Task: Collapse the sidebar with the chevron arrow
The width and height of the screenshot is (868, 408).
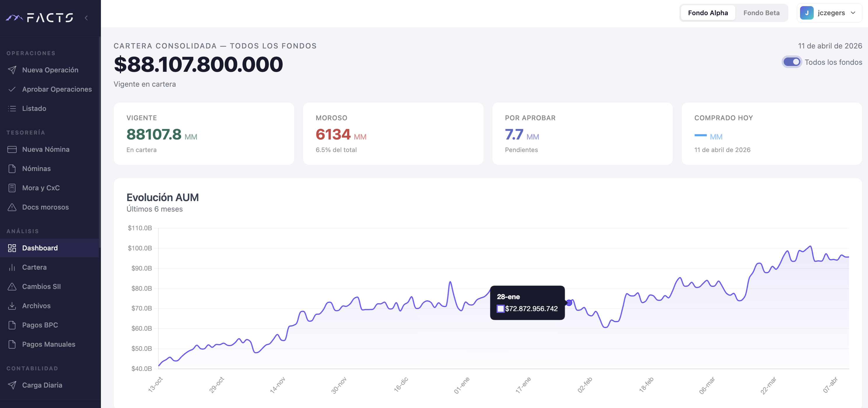Action: click(87, 18)
